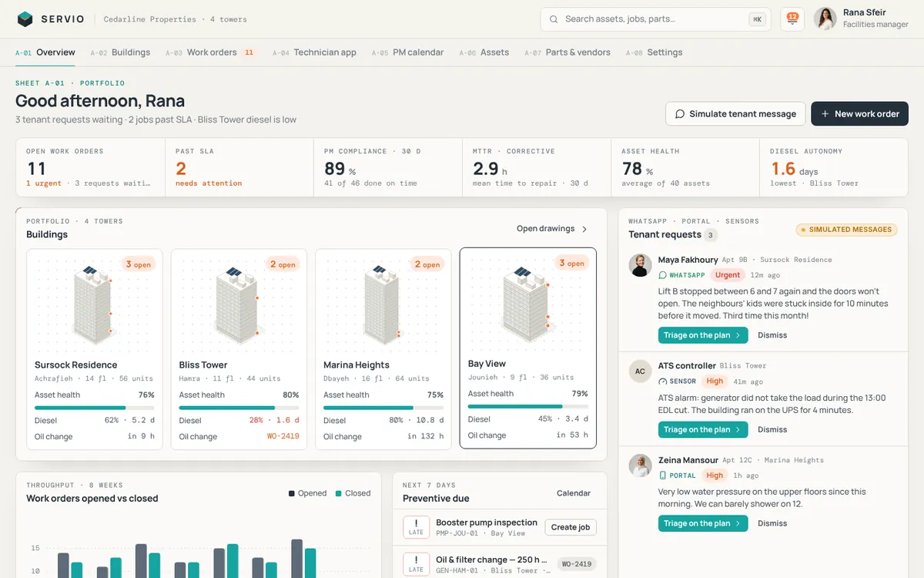Image resolution: width=924 pixels, height=578 pixels.
Task: Click the Bliss Tower asset health bar
Action: (x=239, y=408)
